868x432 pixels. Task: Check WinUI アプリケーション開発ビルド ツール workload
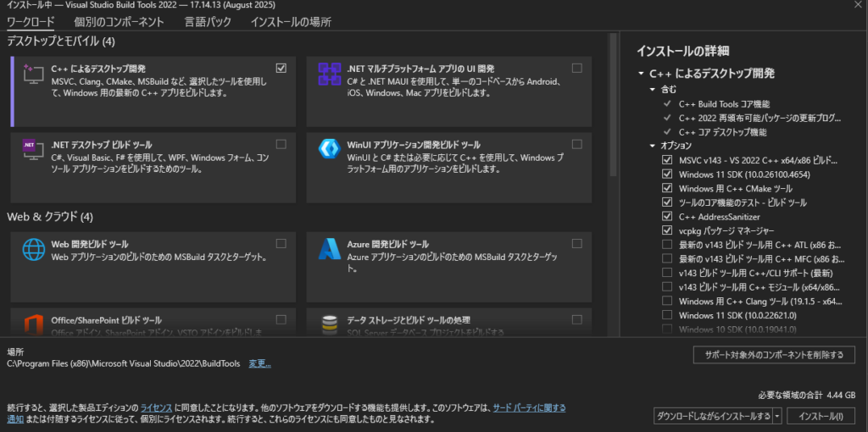576,144
